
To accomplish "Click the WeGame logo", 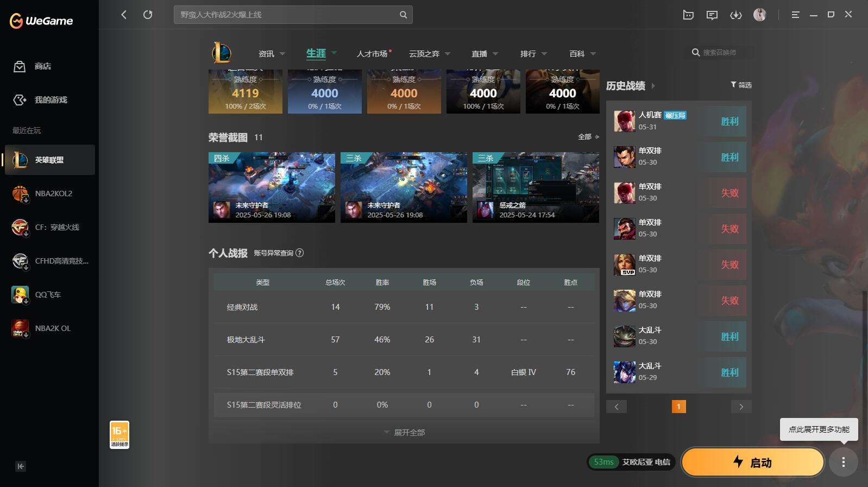I will click(41, 21).
